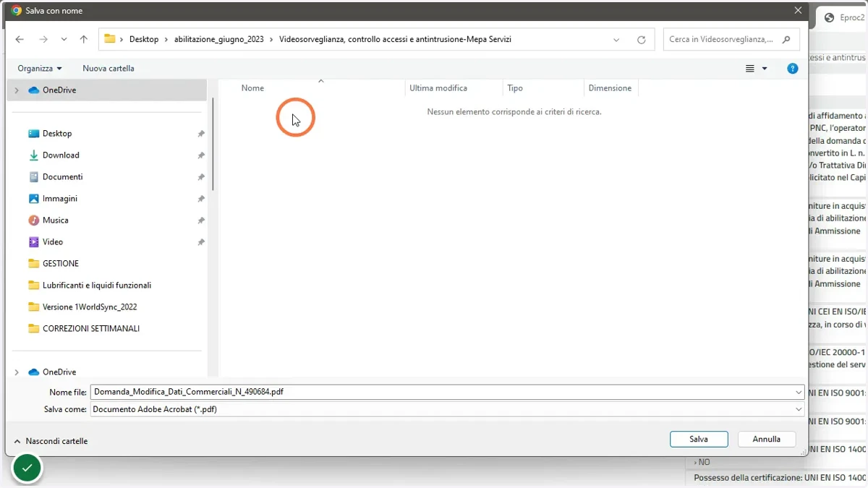Close the Salva con nome dialog
The width and height of the screenshot is (868, 488).
798,11
